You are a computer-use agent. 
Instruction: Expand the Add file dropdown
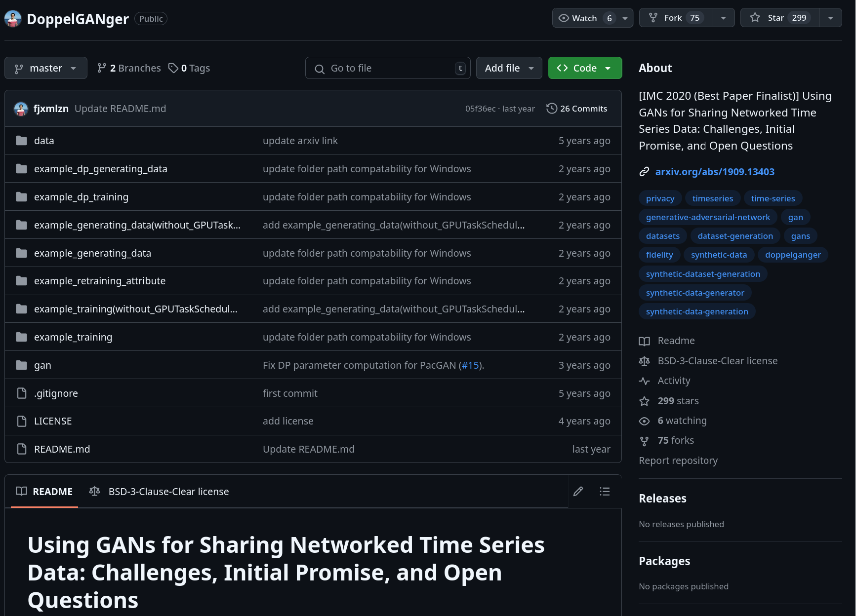point(509,68)
